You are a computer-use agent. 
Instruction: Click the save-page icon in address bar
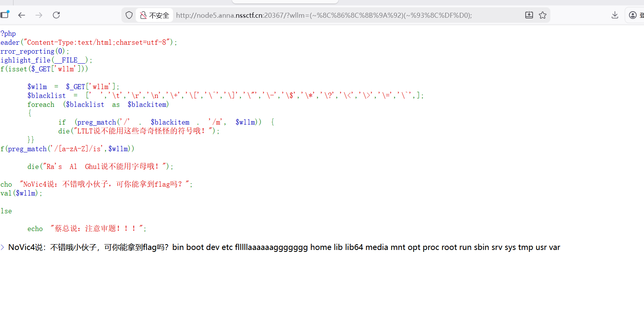tap(529, 15)
